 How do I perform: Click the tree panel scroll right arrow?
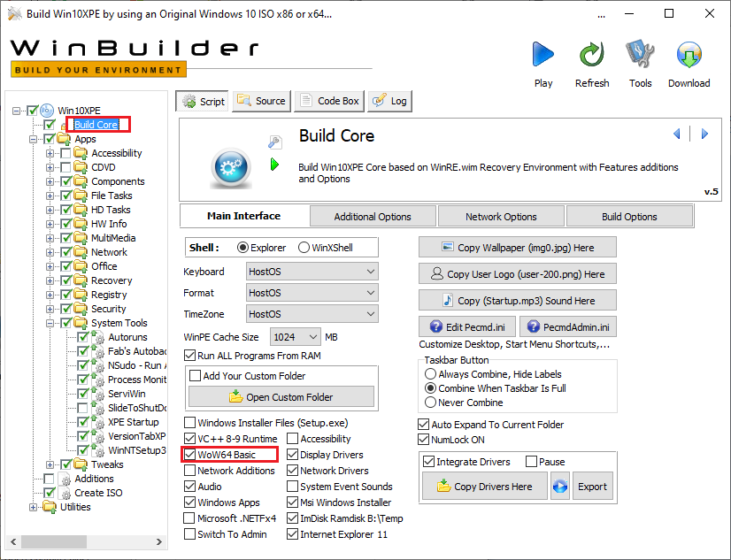tap(159, 541)
